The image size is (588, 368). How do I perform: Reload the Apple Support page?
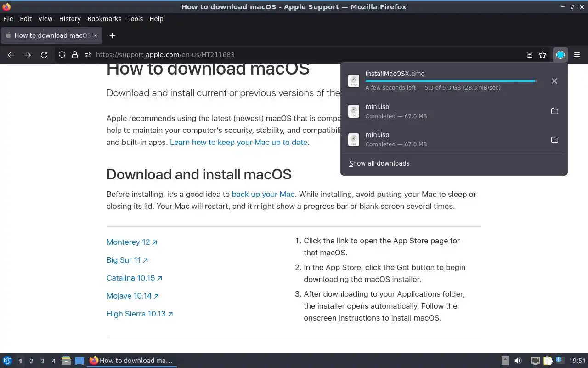click(44, 55)
